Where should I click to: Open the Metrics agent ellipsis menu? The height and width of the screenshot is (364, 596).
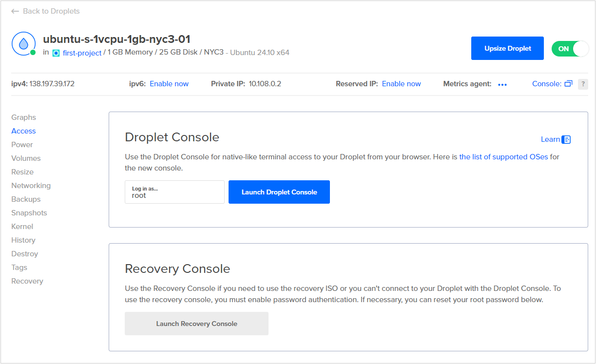[502, 84]
